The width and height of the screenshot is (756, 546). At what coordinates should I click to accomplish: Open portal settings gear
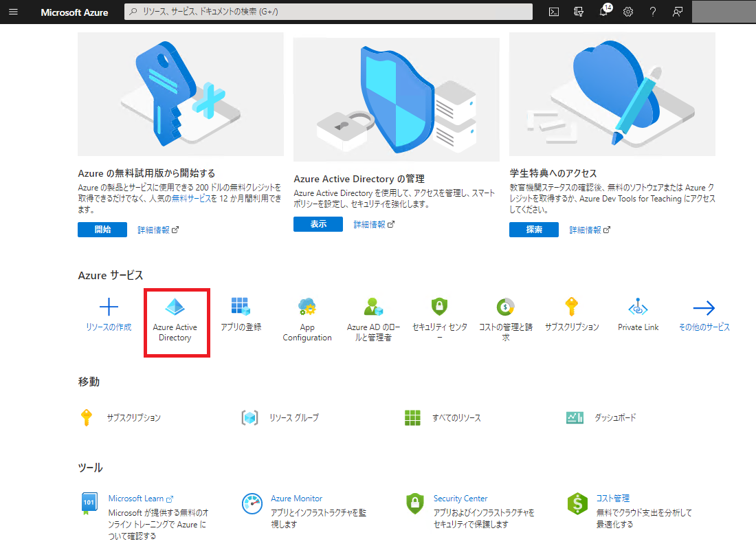[x=627, y=12]
